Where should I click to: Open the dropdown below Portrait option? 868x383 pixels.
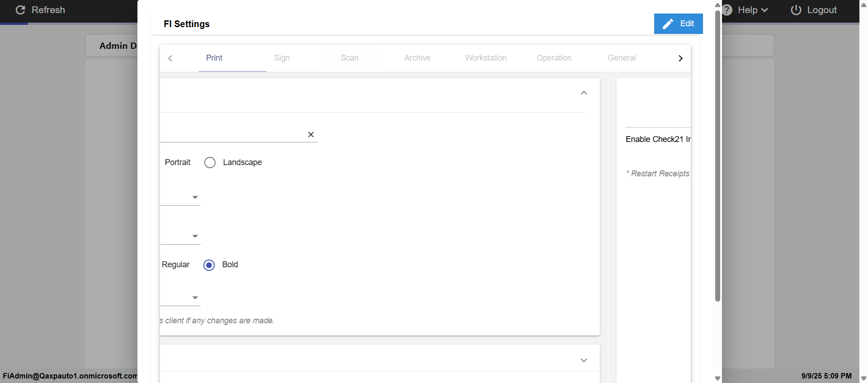point(195,198)
